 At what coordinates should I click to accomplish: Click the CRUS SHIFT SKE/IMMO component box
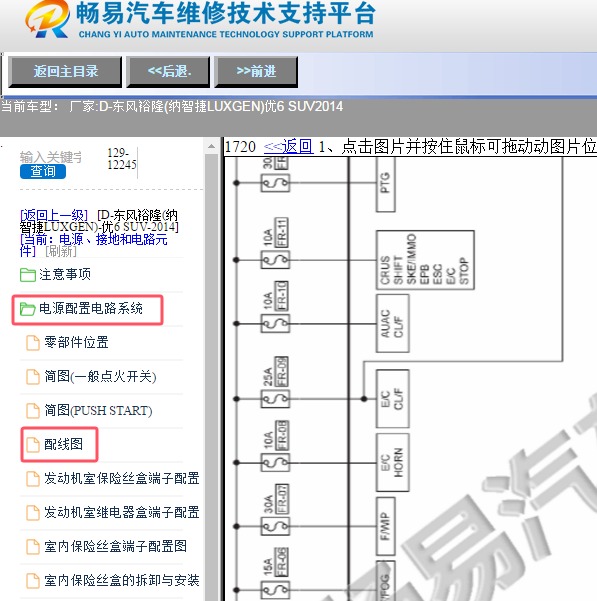425,260
